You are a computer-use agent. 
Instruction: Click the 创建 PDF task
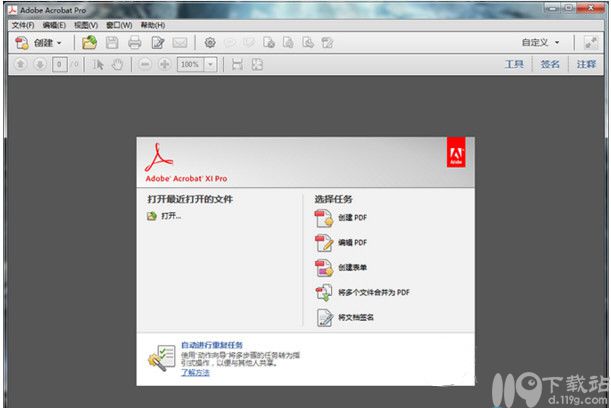(x=341, y=218)
